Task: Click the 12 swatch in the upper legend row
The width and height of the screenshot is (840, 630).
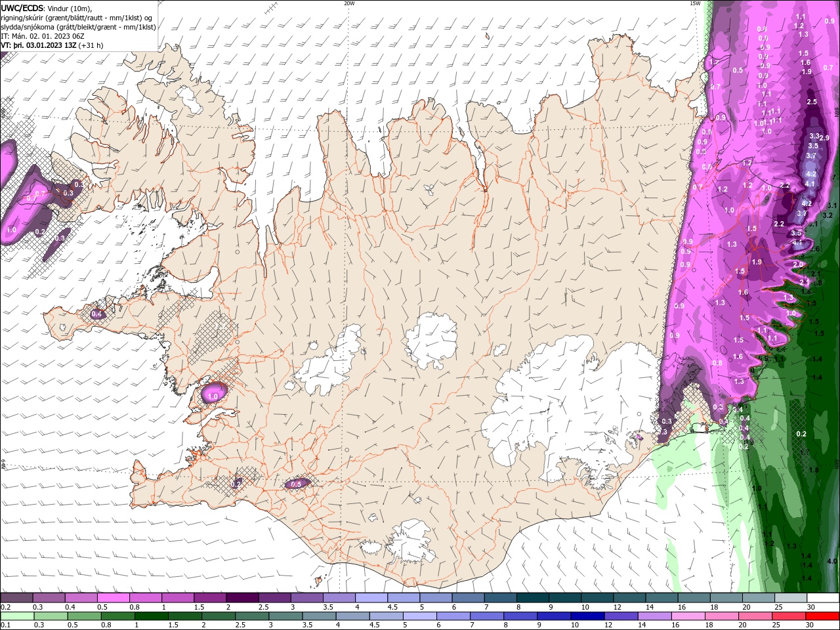Action: 629,598
